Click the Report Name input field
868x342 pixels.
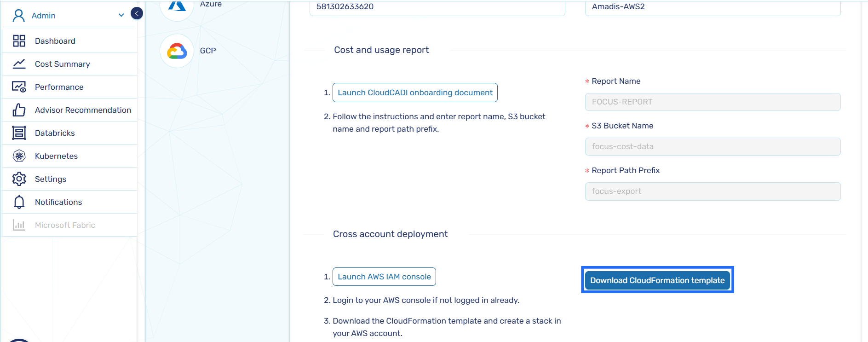pyautogui.click(x=712, y=102)
